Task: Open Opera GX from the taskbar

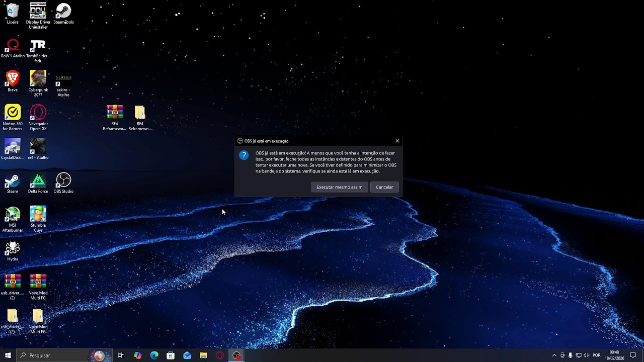Action: 220,355
